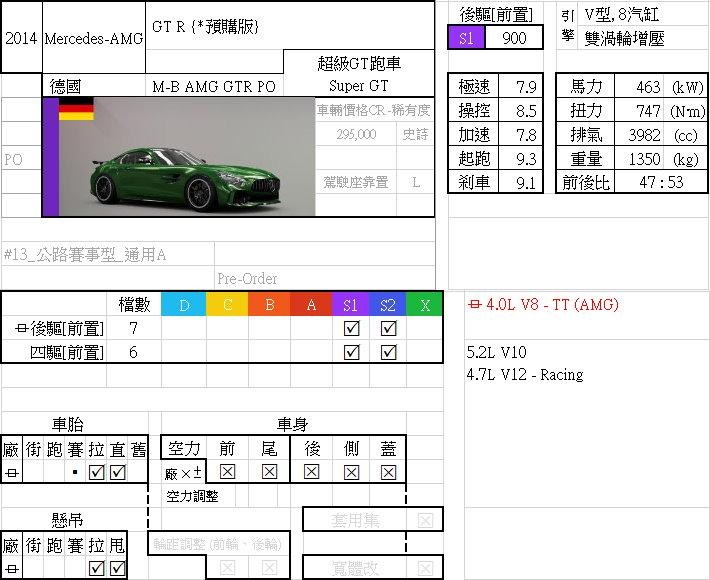Click the 5.2L V10 engine option

click(x=496, y=352)
